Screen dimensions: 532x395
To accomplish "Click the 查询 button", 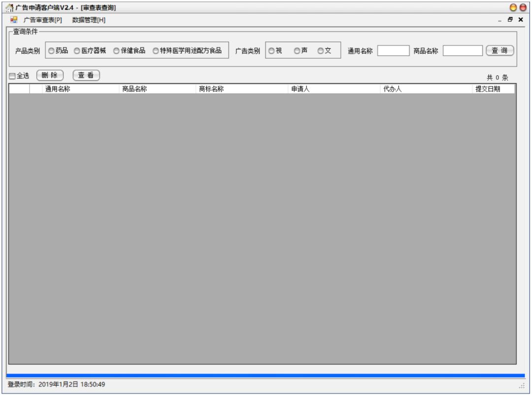I will point(500,51).
